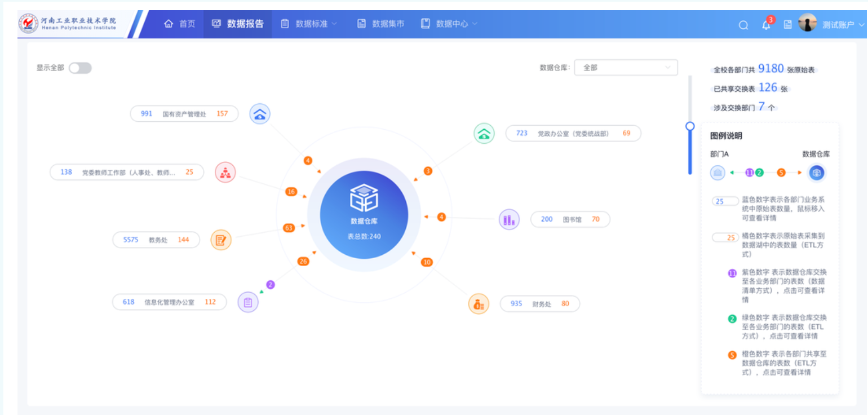Click the orange 63 badge near 教务处

click(x=289, y=228)
